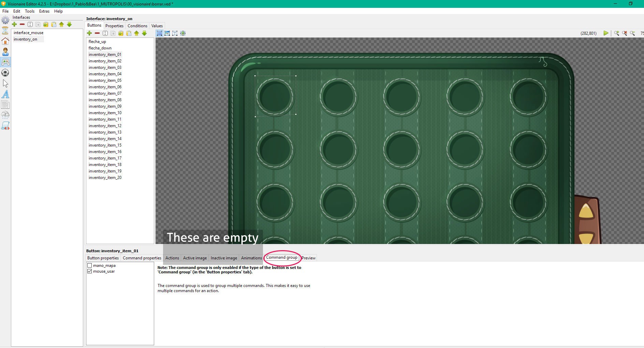Open Particle systems (snow cloud icon)
Viewport: 644px width, 348px height.
5,115
